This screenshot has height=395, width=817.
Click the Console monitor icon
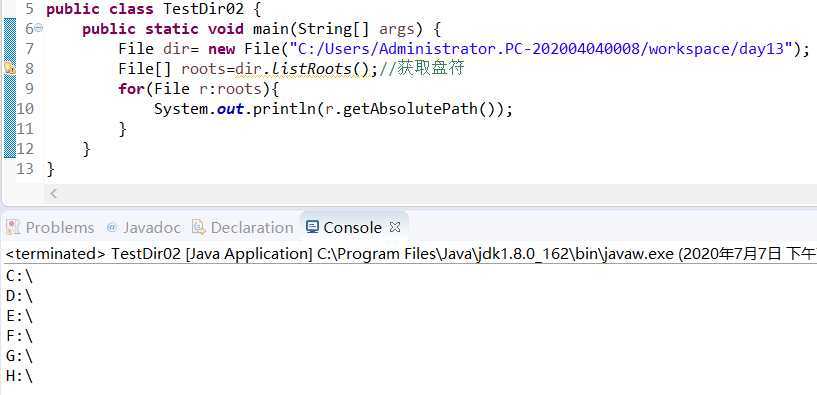pos(312,227)
